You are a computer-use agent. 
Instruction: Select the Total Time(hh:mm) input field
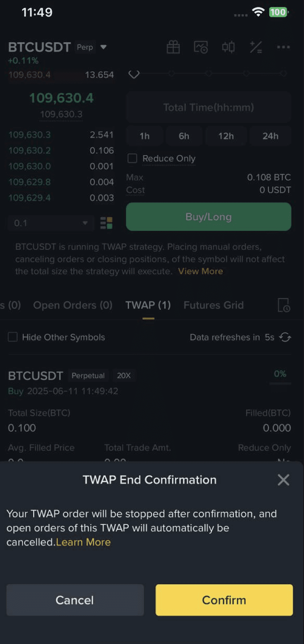point(209,107)
